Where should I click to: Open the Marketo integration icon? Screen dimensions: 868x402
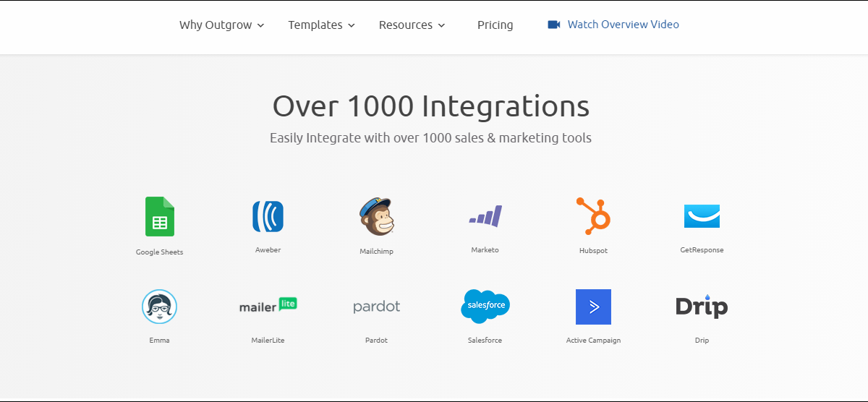485,216
